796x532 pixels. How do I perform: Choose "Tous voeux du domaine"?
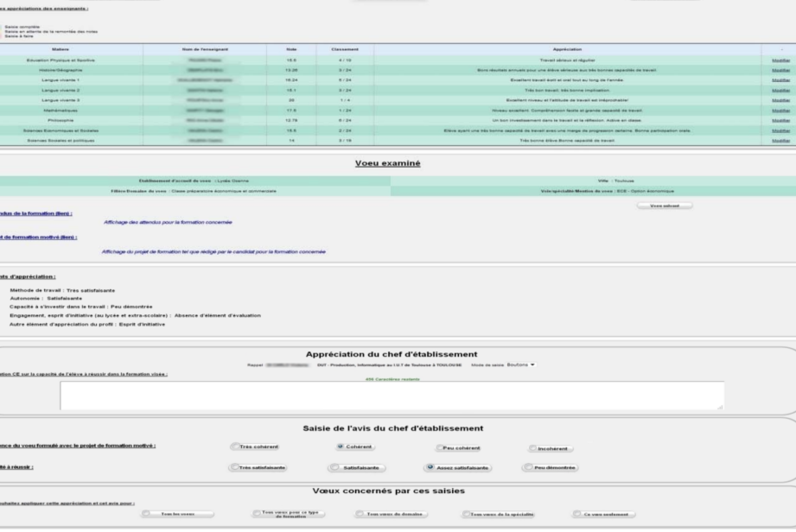coord(361,514)
